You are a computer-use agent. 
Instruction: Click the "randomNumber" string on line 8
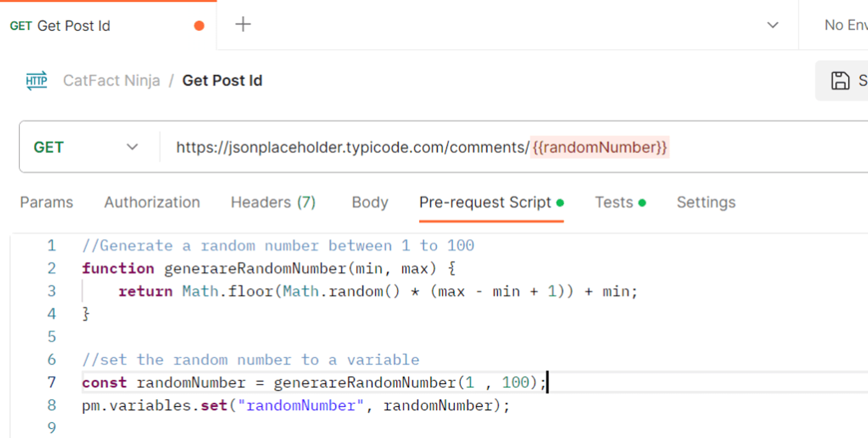(x=301, y=406)
